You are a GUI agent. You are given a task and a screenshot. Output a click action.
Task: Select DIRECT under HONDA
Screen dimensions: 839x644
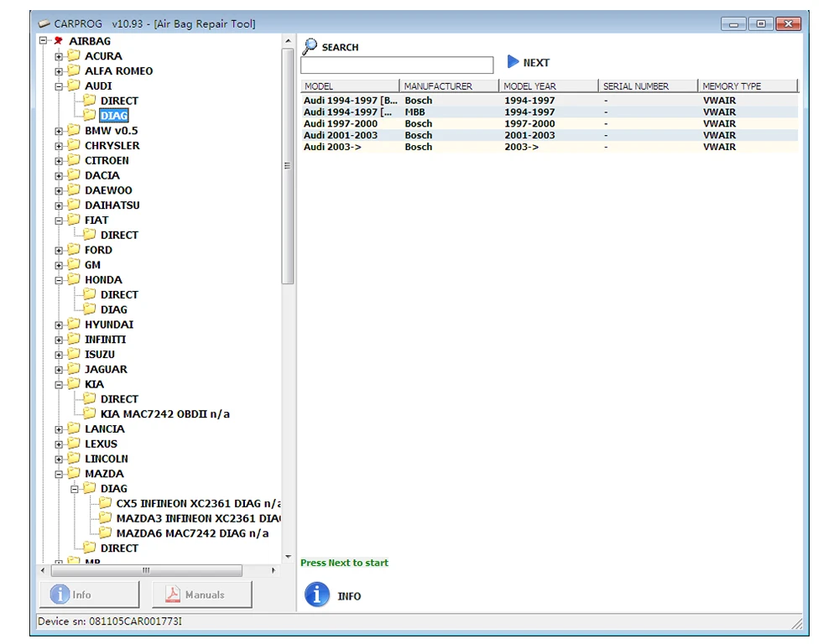(119, 294)
